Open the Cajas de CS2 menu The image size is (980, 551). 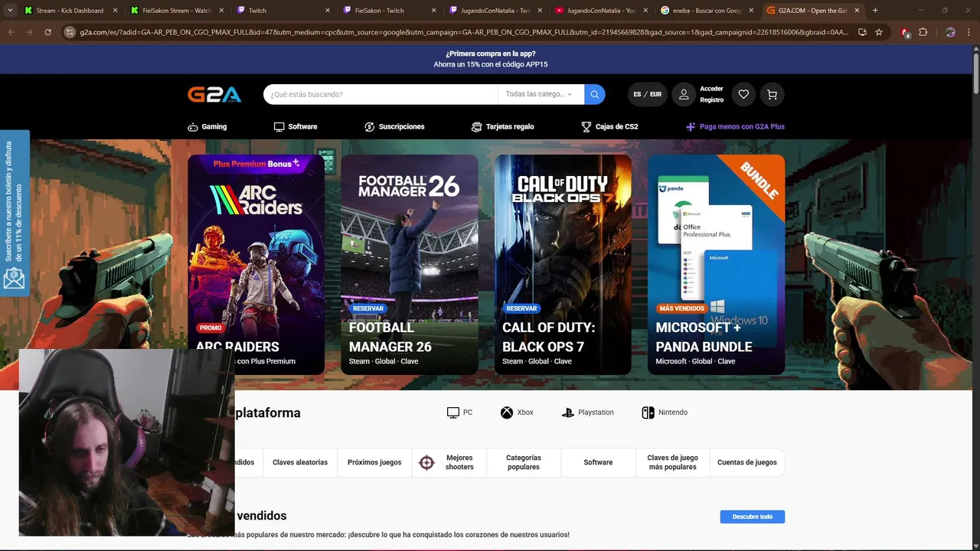tap(609, 126)
